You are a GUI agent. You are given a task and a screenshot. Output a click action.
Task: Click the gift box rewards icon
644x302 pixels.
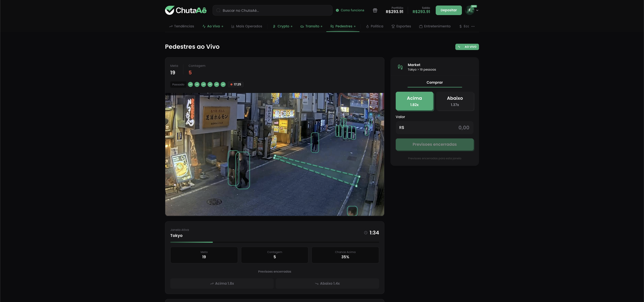(375, 10)
